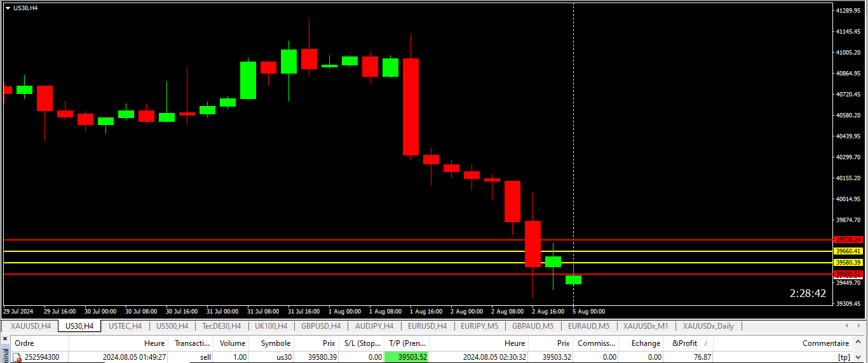Select the GBPUSD,H4 chart tab
This screenshot has height=363, width=868.
(x=320, y=326)
